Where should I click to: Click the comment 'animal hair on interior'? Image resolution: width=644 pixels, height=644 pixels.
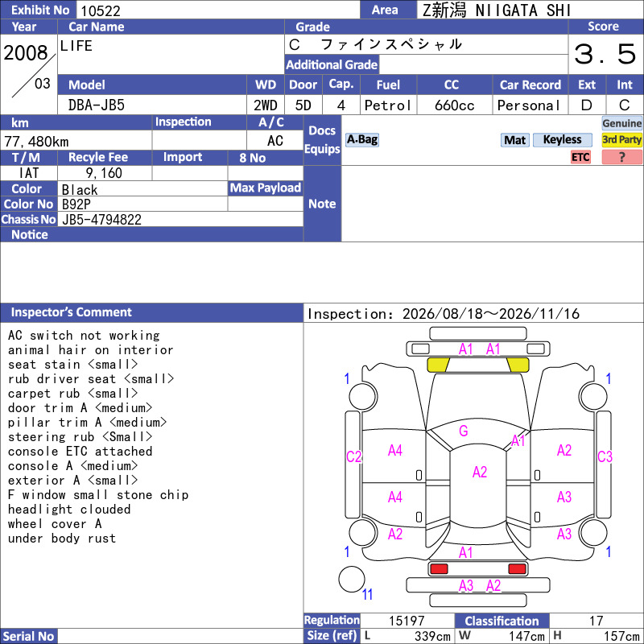point(91,350)
